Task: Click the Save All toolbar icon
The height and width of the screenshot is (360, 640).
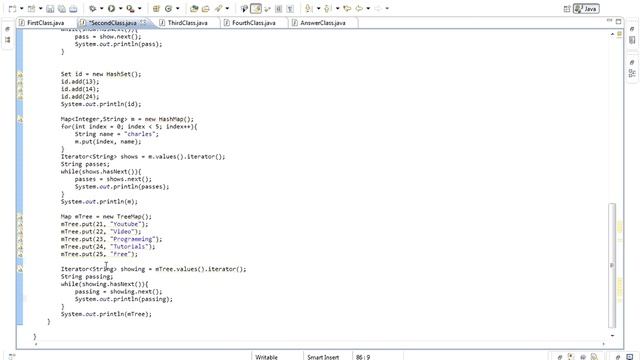Action: tap(62, 9)
